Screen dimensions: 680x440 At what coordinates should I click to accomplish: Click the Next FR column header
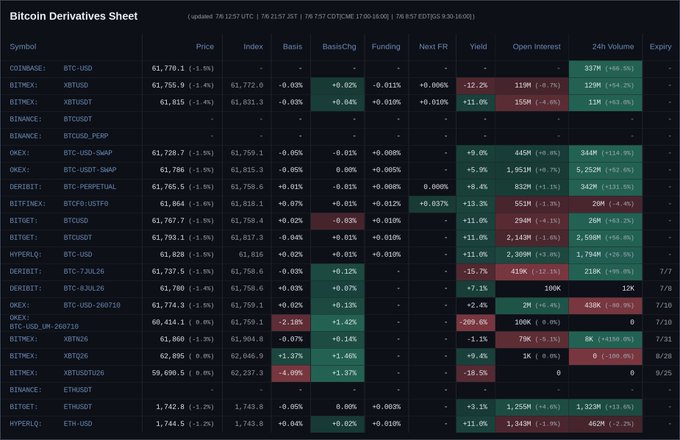(433, 46)
